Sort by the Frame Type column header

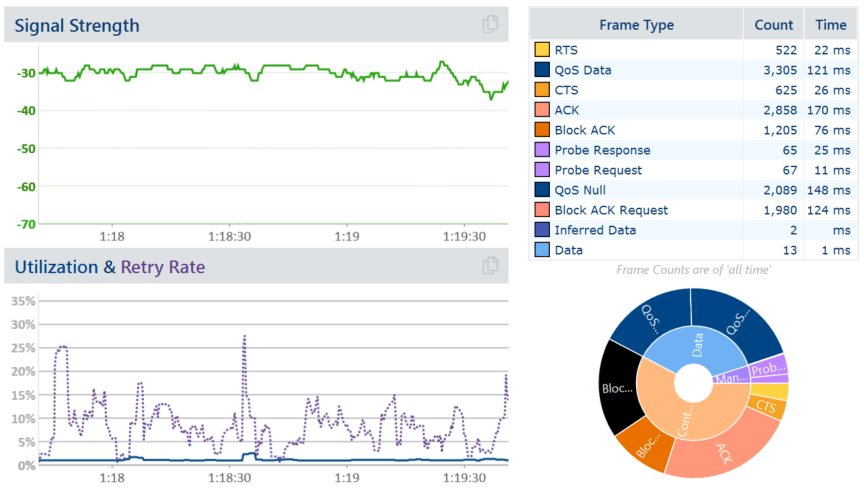click(636, 25)
